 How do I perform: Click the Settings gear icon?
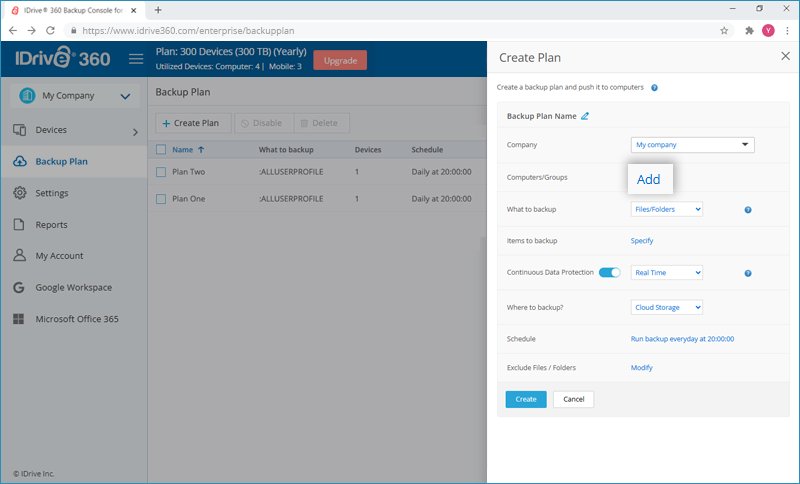pyautogui.click(x=19, y=193)
